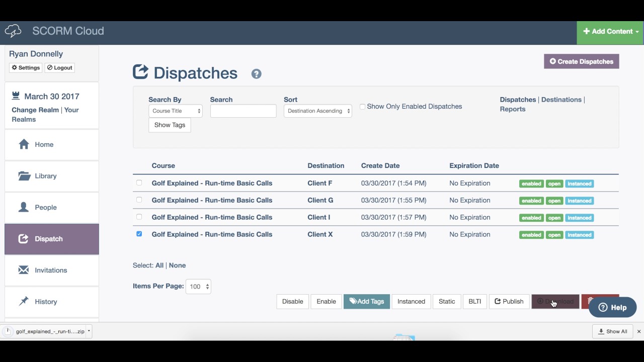Click the Show Tags button

[170, 125]
